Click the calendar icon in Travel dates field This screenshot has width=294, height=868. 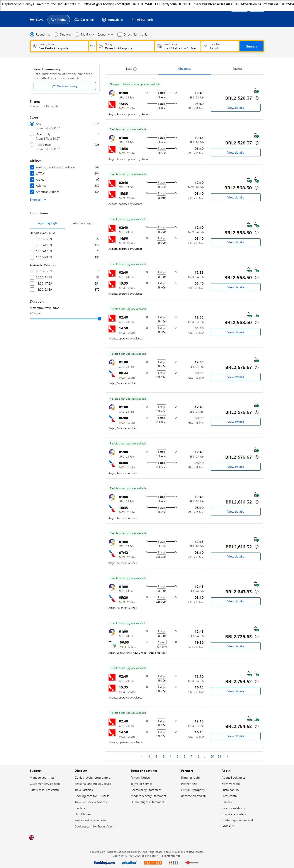159,46
